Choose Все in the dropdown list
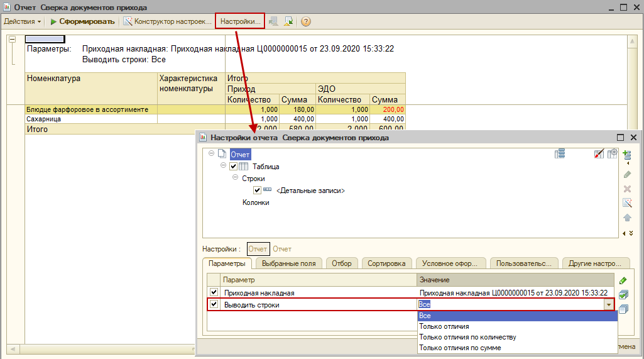644x359 pixels. pyautogui.click(x=518, y=316)
